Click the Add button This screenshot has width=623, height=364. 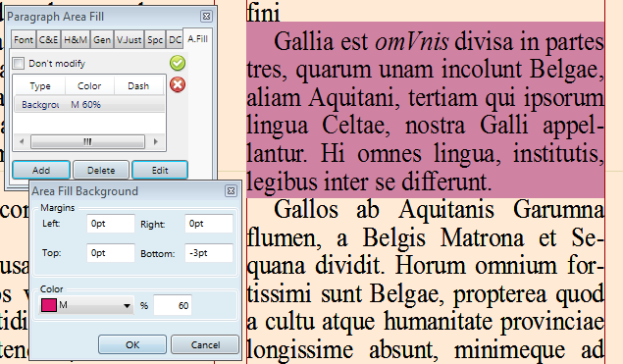(x=41, y=170)
